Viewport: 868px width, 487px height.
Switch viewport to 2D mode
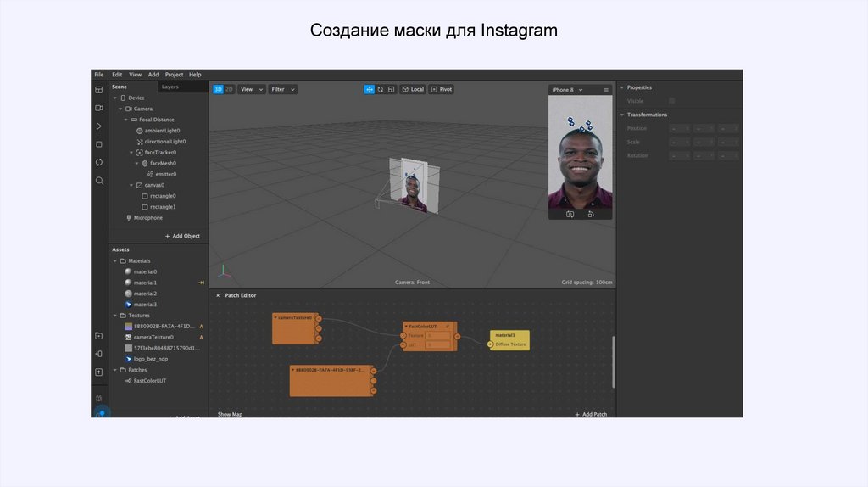[x=229, y=89]
